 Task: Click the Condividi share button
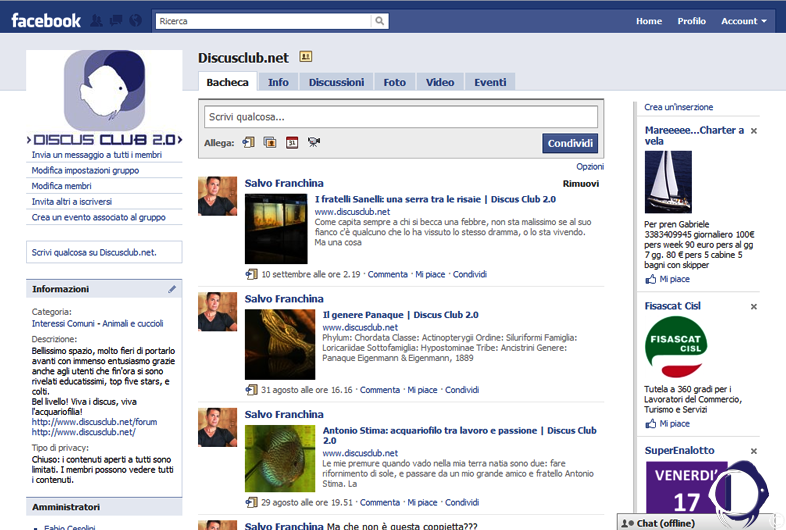(x=570, y=143)
